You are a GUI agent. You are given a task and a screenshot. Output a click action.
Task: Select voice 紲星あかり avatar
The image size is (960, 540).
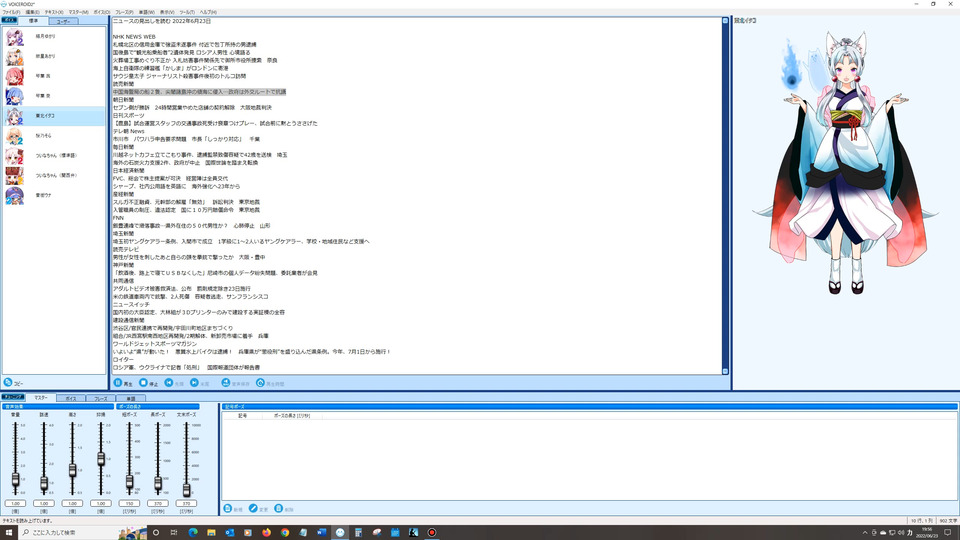coord(15,56)
